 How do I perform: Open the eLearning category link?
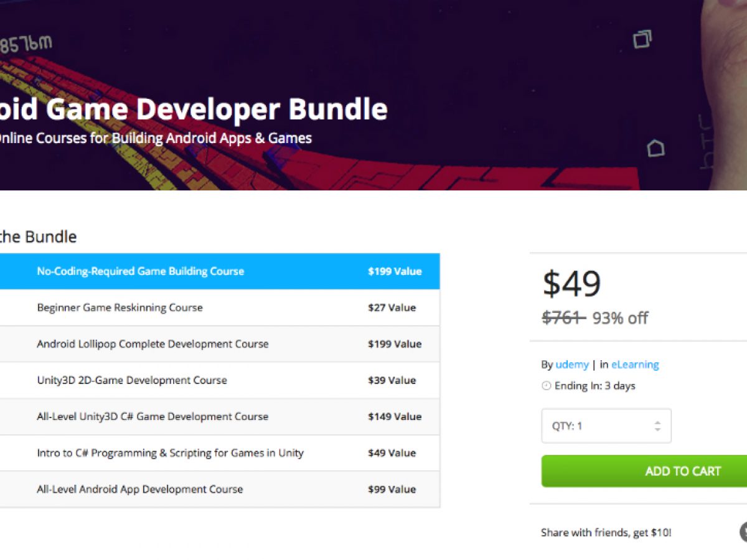[635, 365]
